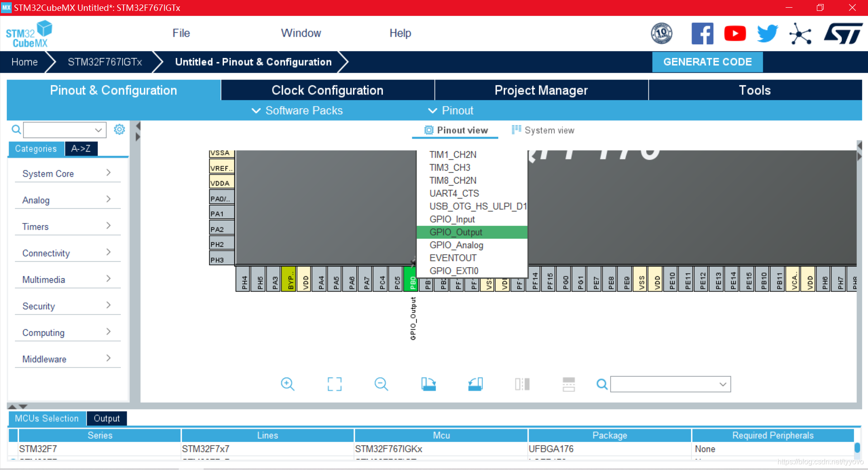The image size is (868, 470).
Task: Open the Clock Configuration tab
Action: point(328,90)
